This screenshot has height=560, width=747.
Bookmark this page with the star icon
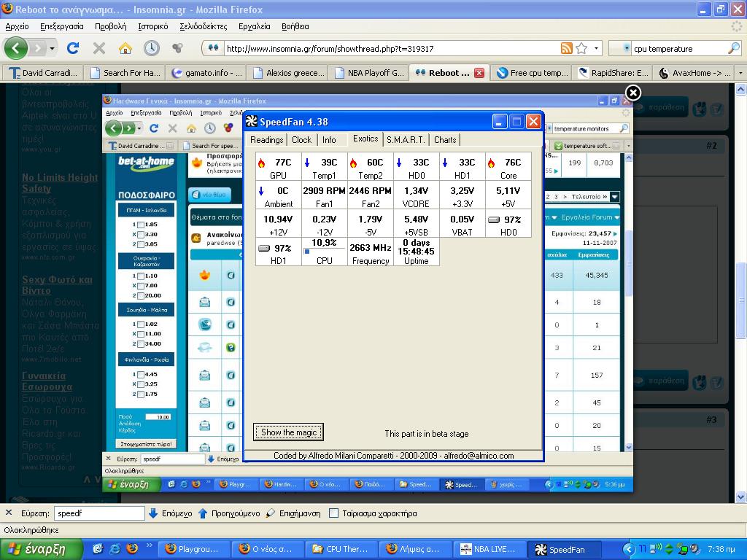[581, 48]
